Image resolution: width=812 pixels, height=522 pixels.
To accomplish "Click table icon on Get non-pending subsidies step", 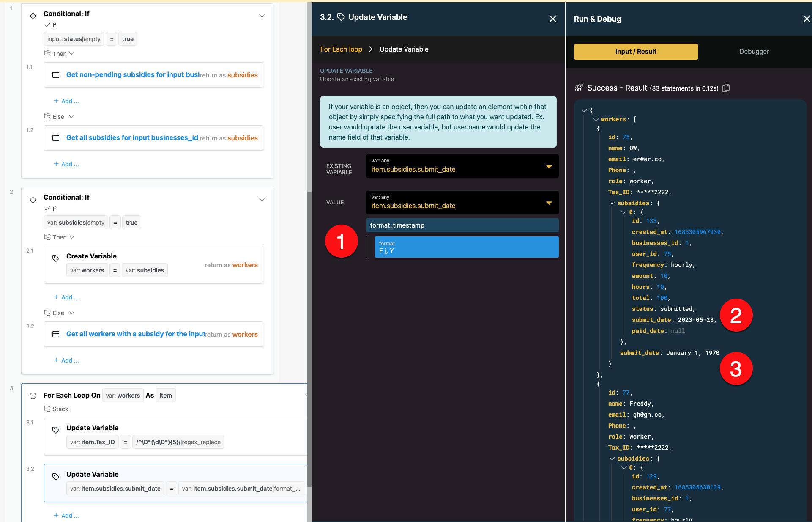I will point(56,75).
